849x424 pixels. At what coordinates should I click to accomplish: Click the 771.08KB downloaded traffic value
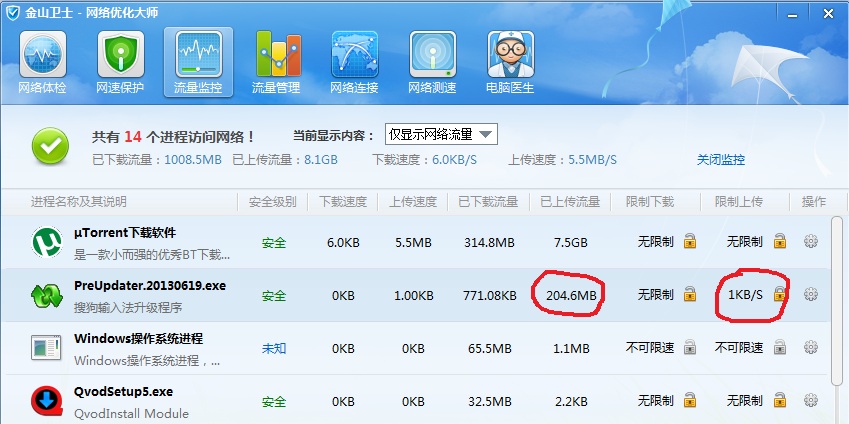click(489, 295)
